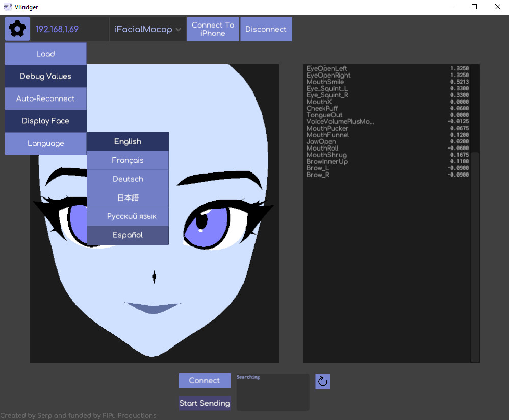Expand the Language submenu
The height and width of the screenshot is (420, 509).
point(45,143)
